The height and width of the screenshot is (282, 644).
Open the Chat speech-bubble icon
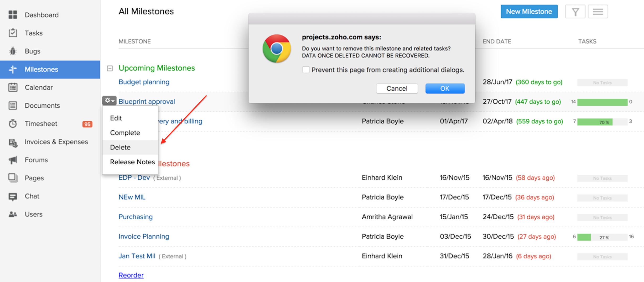13,196
